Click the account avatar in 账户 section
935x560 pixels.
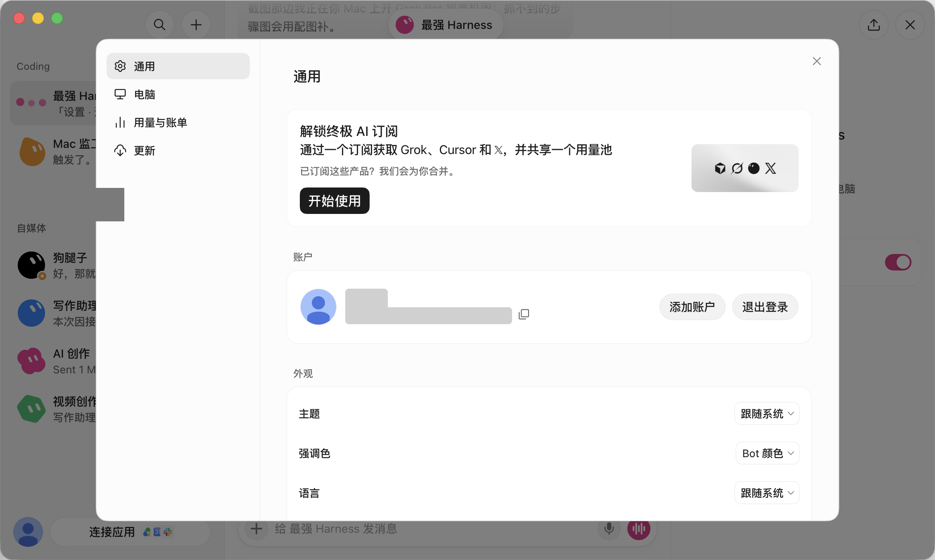coord(318,307)
